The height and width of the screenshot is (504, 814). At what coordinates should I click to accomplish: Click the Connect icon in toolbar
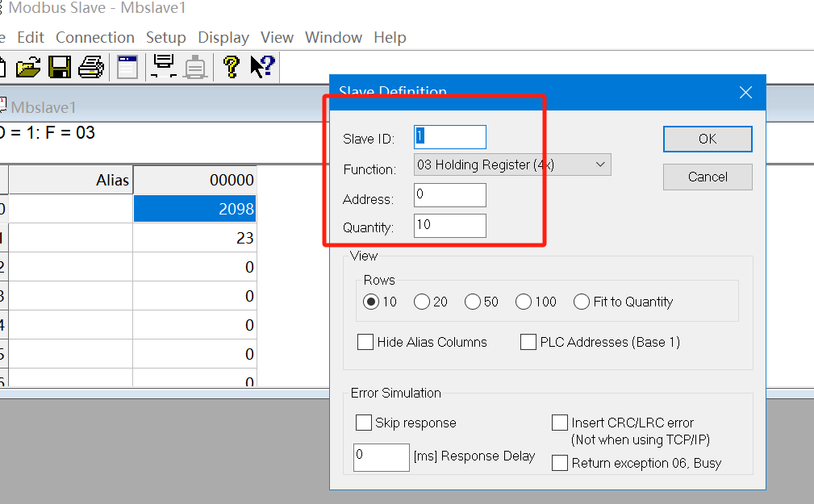pos(164,67)
